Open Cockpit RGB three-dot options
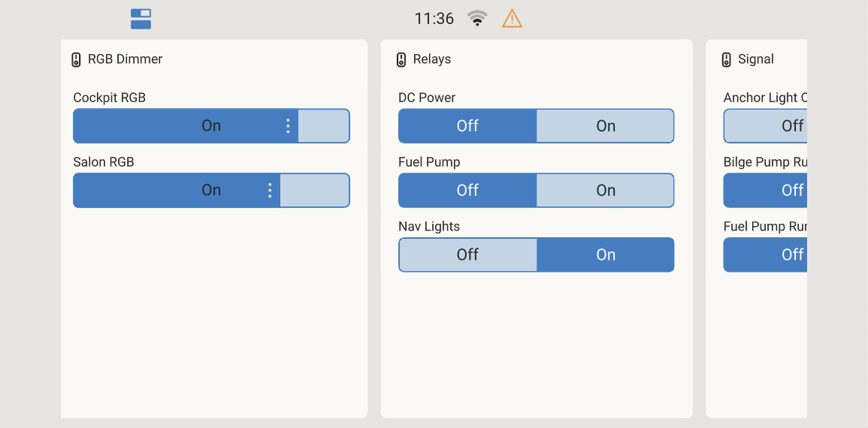868x428 pixels. pyautogui.click(x=288, y=126)
